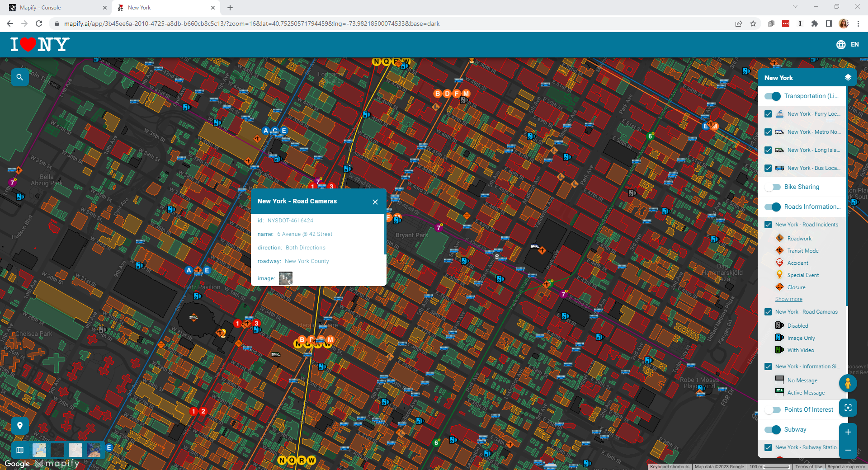The height and width of the screenshot is (470, 868).
Task: Select the light street basemap thumbnail
Action: [39, 450]
